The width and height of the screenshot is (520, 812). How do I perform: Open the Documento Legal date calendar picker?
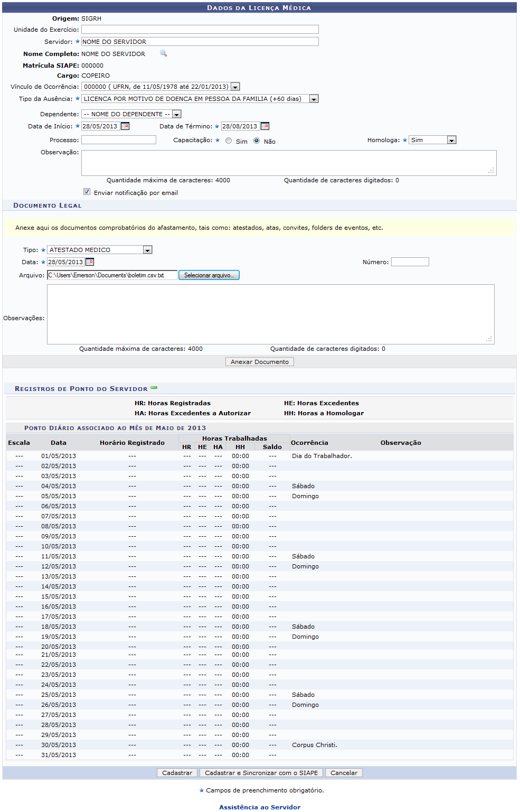click(90, 262)
